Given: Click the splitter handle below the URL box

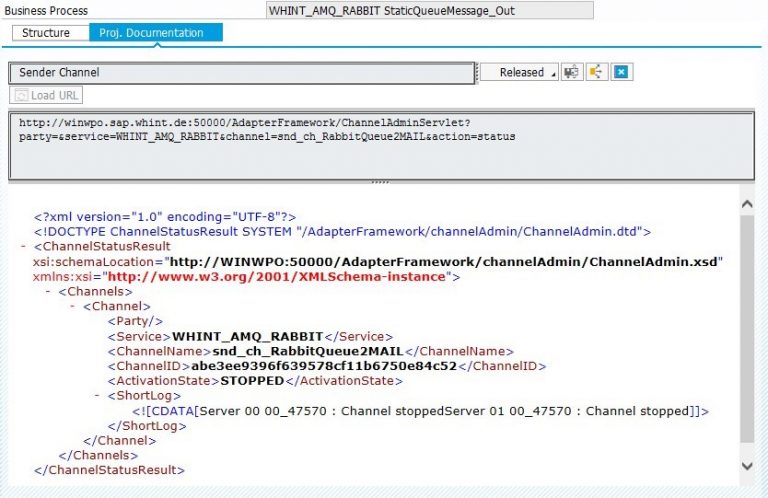Looking at the screenshot, I should [x=381, y=182].
